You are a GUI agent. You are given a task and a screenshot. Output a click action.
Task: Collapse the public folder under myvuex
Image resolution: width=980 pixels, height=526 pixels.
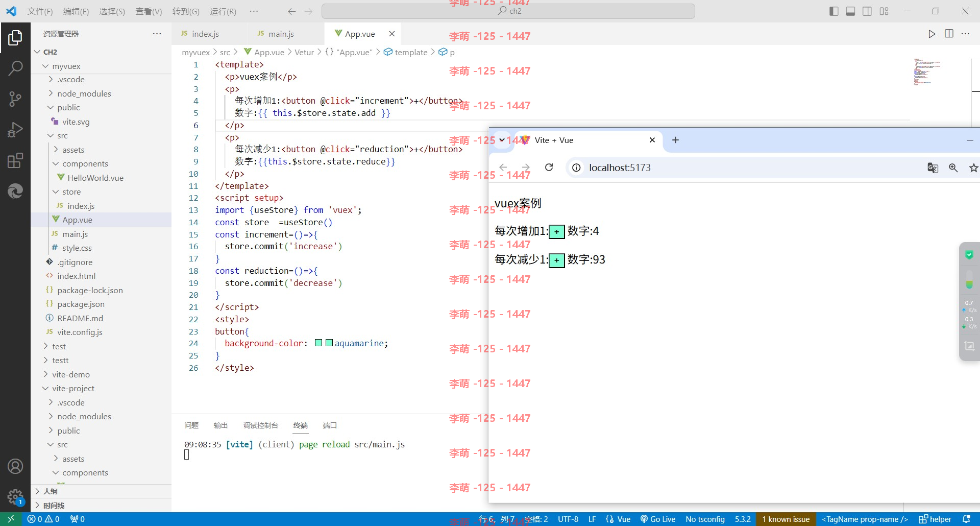coord(51,108)
